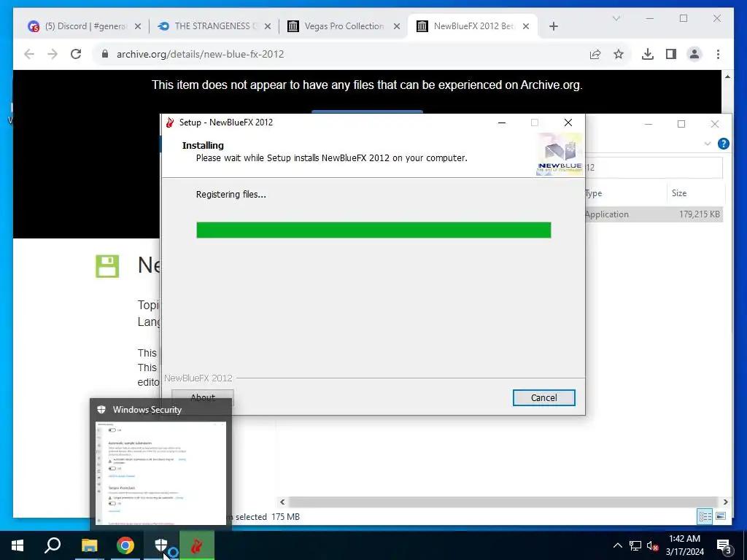Open Chrome from taskbar
The image size is (747, 560).
pos(125,545)
